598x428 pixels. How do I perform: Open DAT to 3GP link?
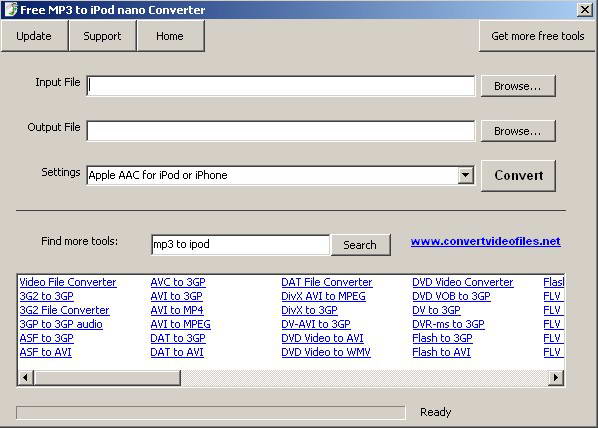[178, 338]
